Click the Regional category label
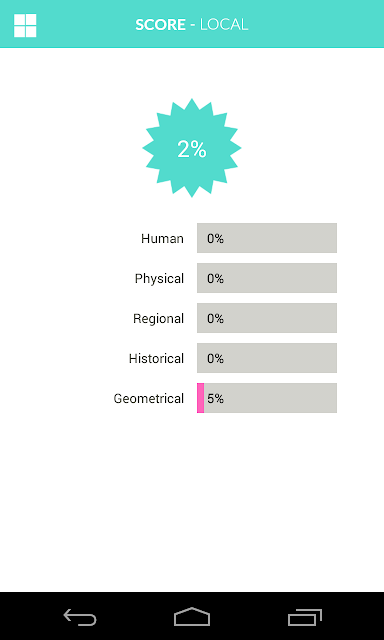 (158, 319)
